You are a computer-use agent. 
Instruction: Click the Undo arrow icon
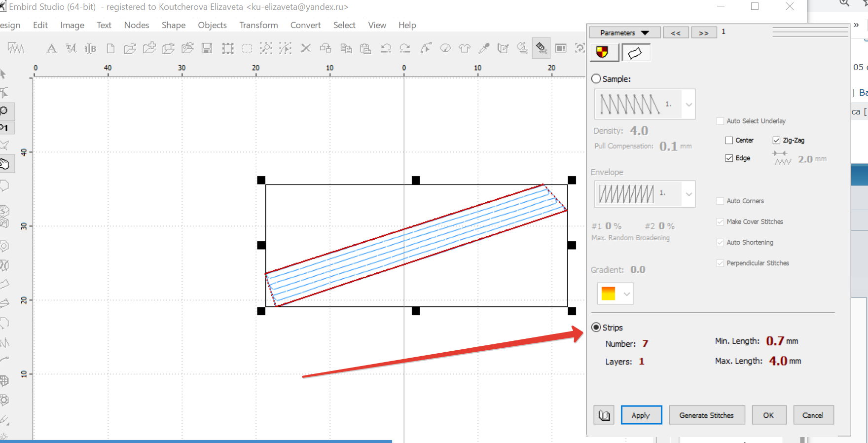click(x=386, y=48)
